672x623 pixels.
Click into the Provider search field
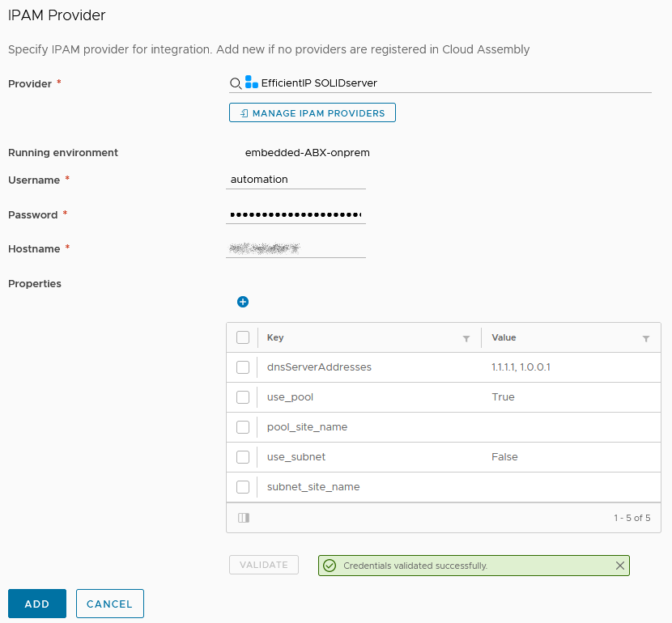coord(440,83)
